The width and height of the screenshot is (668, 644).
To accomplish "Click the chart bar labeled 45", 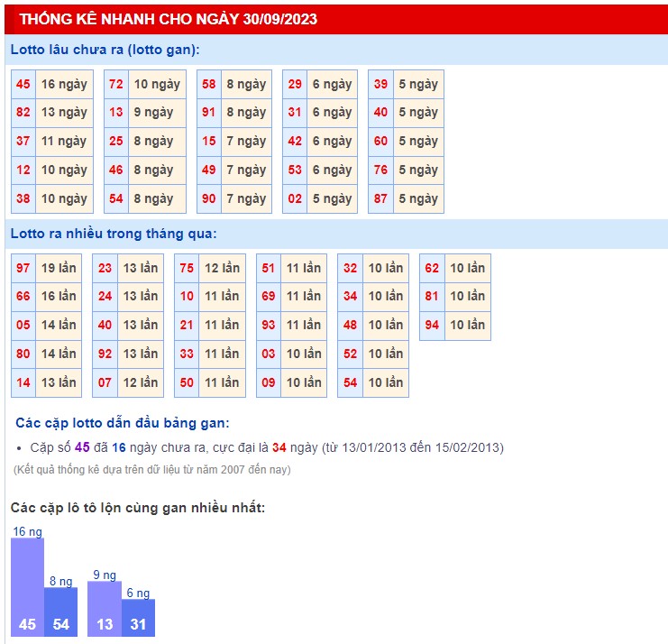I will 27,588.
